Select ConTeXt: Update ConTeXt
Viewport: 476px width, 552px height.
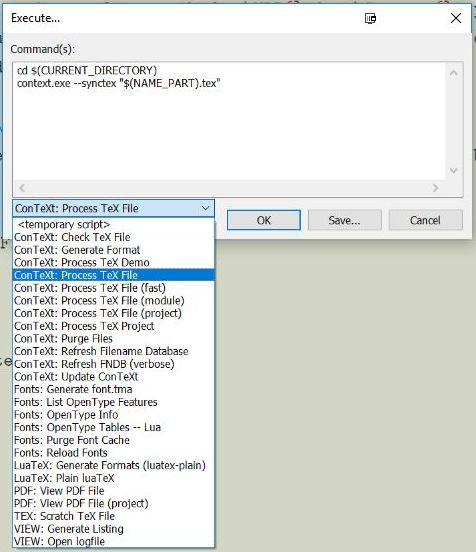[113, 377]
